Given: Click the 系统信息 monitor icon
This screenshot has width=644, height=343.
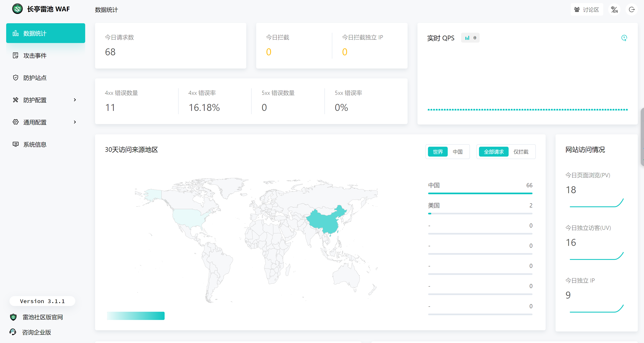Looking at the screenshot, I should point(15,144).
